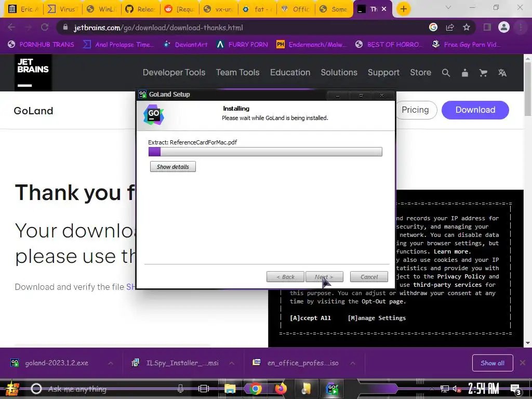
Task: Switch to the Some browser tab
Action: tap(335, 9)
